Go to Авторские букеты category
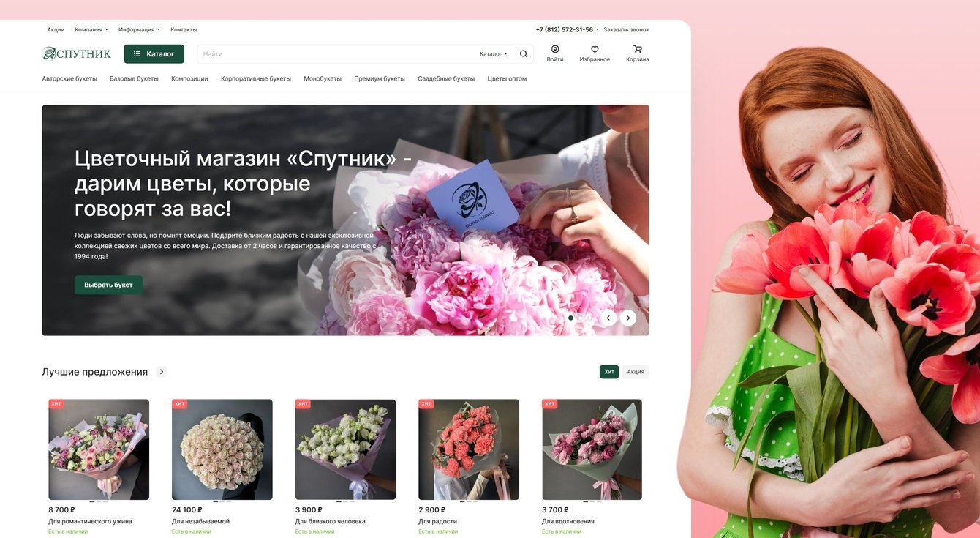 [69, 79]
